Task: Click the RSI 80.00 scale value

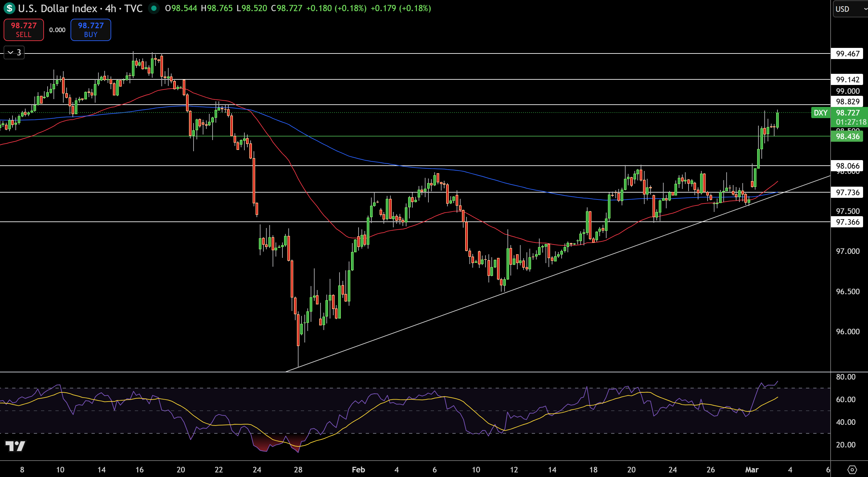Action: pyautogui.click(x=846, y=377)
